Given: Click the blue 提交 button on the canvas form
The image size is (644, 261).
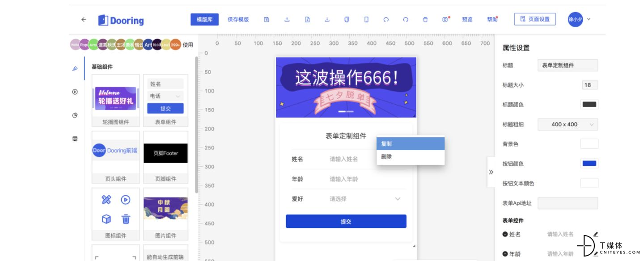Looking at the screenshot, I should click(x=346, y=221).
